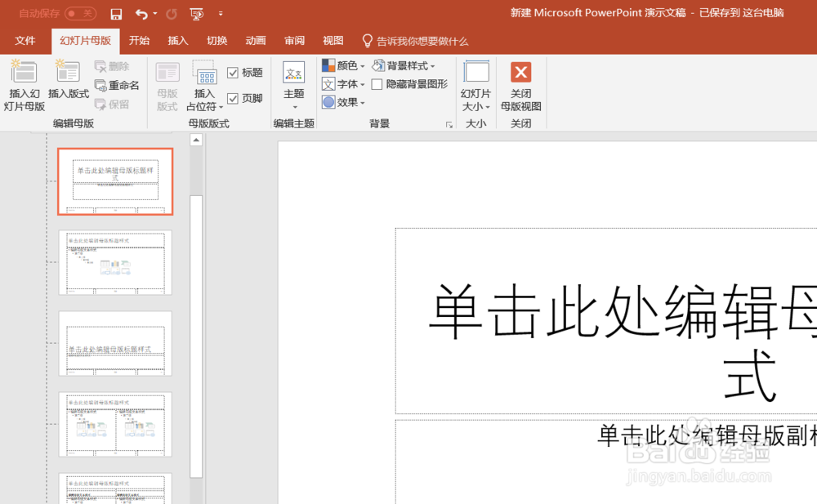Click the master subtitle placeholder text

(707, 435)
